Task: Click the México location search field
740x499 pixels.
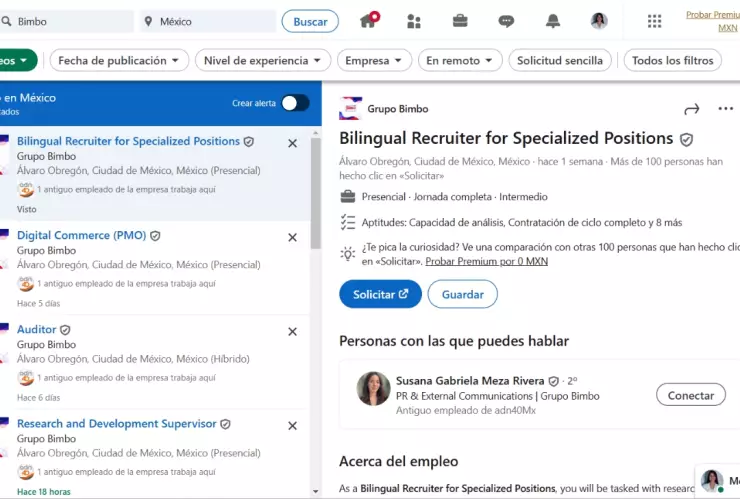Action: (210, 21)
